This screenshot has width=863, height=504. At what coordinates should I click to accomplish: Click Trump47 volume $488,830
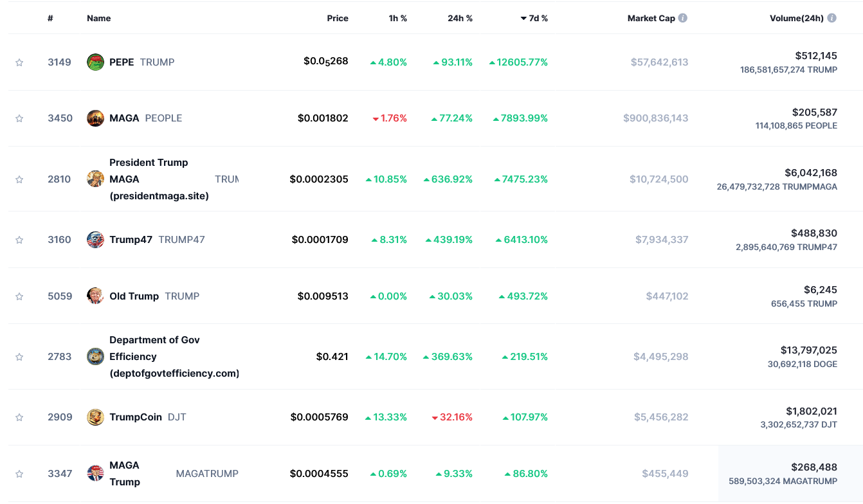pos(814,233)
